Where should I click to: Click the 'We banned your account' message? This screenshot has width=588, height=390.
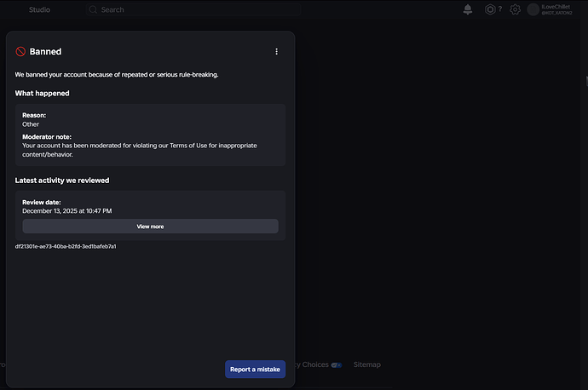click(x=116, y=75)
